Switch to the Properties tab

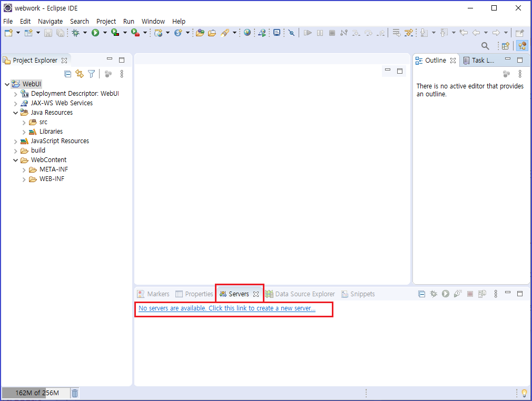(194, 294)
